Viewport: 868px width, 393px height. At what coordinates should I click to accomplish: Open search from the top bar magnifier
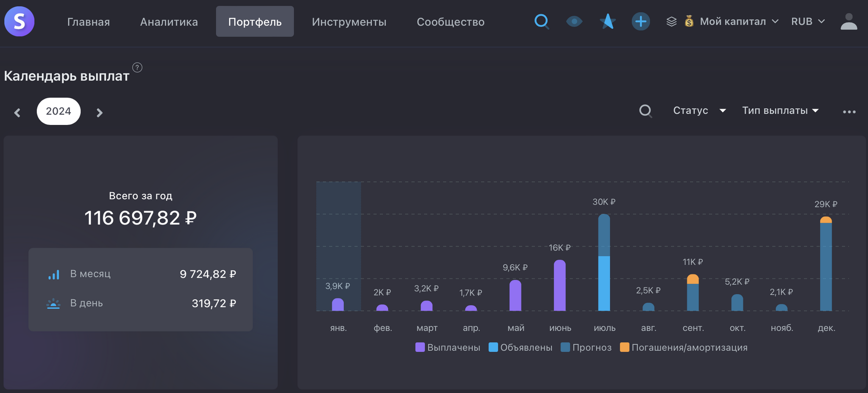[542, 21]
